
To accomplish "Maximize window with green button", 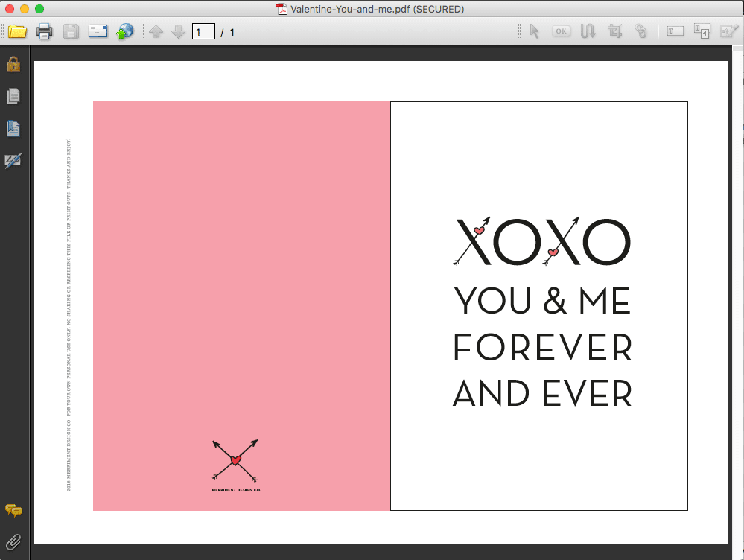I will [x=39, y=9].
